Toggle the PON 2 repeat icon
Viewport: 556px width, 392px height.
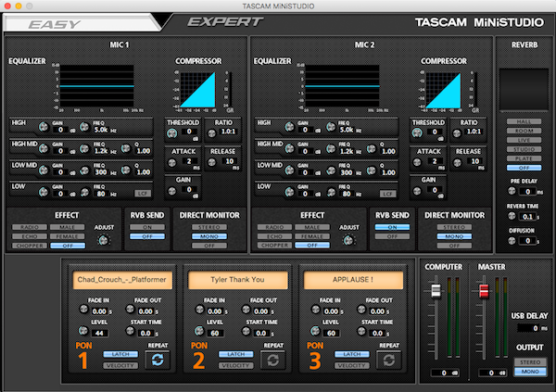(272, 360)
